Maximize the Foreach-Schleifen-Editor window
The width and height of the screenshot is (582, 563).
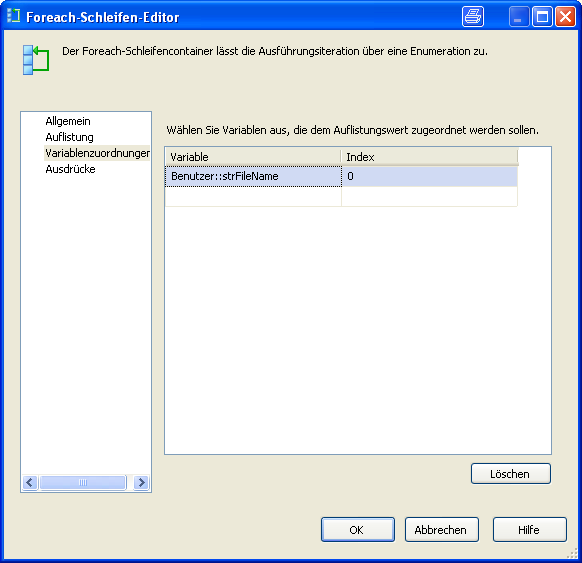point(542,17)
